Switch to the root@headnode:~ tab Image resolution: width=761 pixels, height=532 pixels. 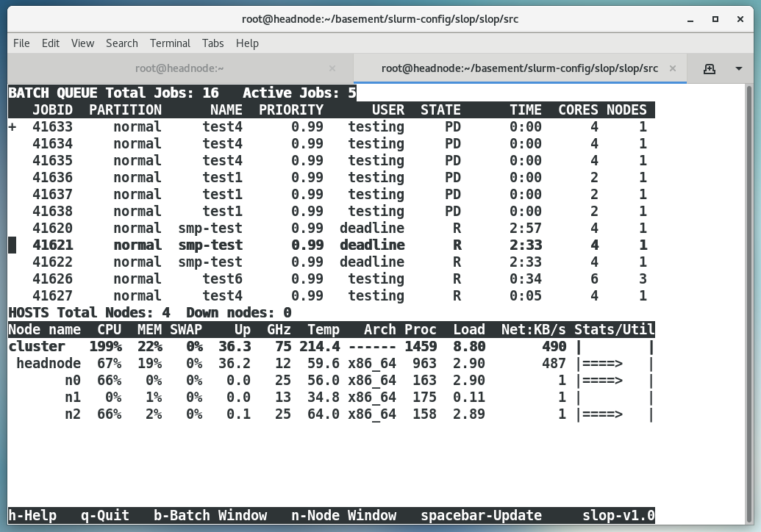(179, 68)
